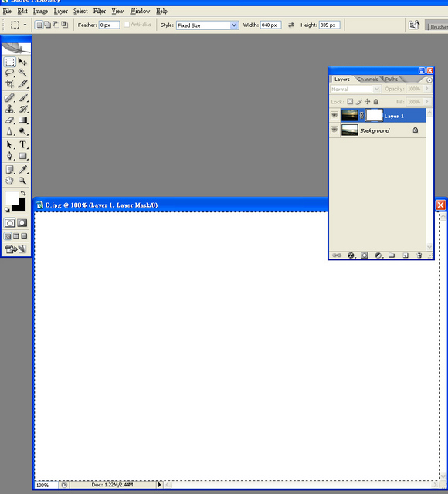Toggle the File Browser button

click(x=414, y=25)
